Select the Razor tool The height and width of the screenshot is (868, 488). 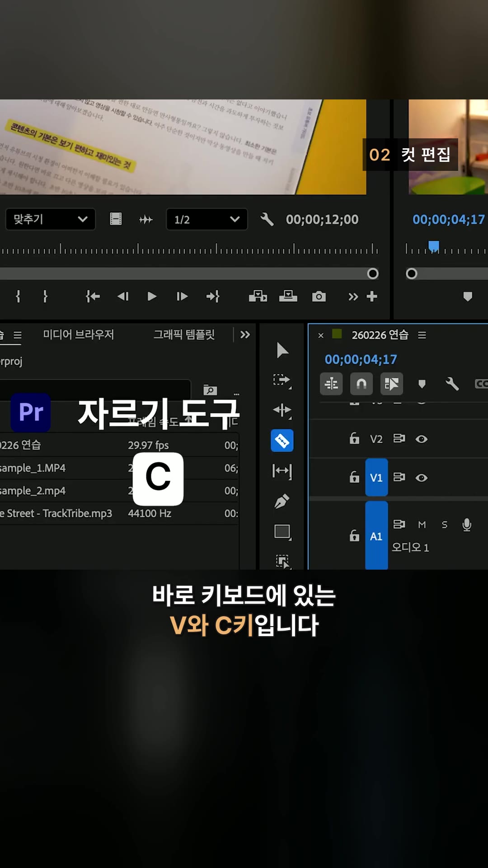(x=282, y=440)
